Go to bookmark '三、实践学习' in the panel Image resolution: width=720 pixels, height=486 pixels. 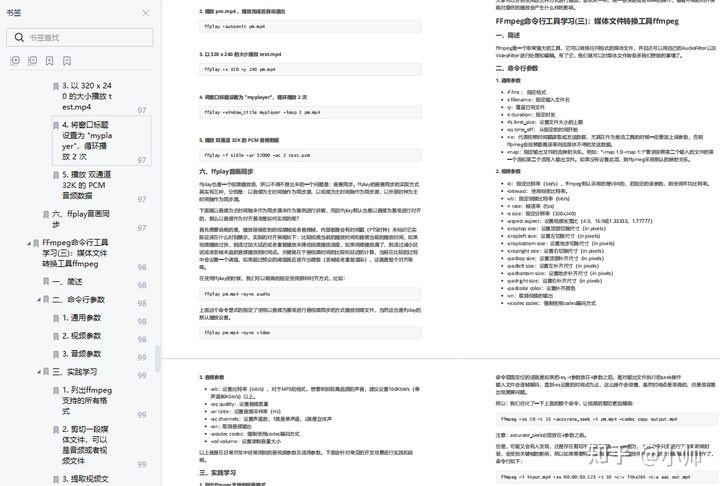pyautogui.click(x=74, y=372)
